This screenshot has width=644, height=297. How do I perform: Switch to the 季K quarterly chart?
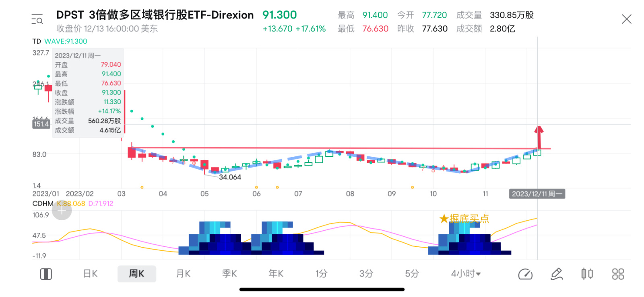(229, 274)
